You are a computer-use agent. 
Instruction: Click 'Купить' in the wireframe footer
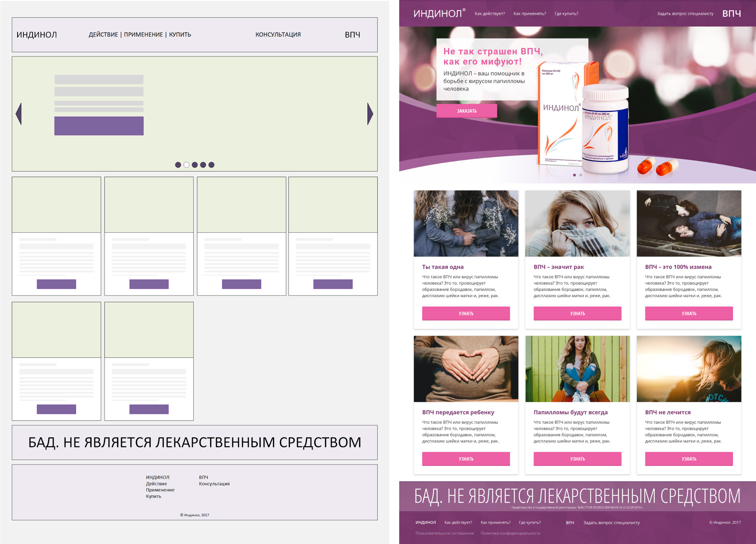coord(153,496)
